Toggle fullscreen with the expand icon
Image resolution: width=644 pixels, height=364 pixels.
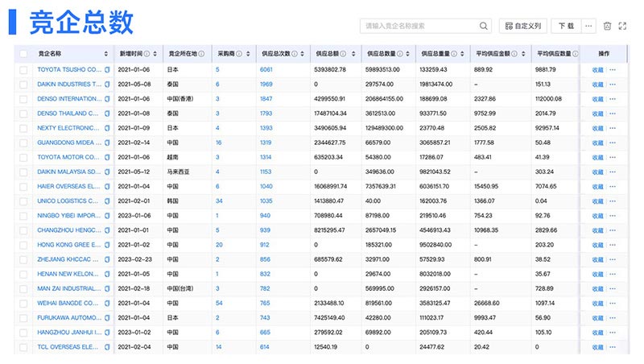click(x=622, y=26)
